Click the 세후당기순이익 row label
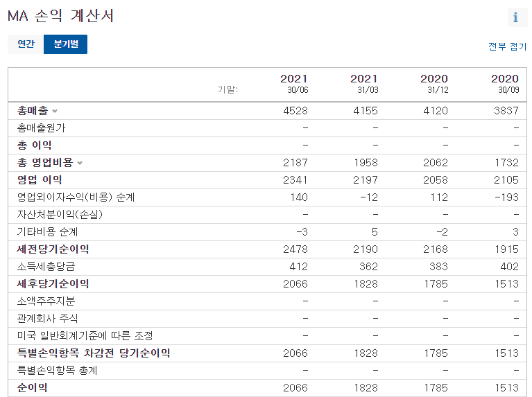Screen dimensions: 532x397 coord(53,284)
